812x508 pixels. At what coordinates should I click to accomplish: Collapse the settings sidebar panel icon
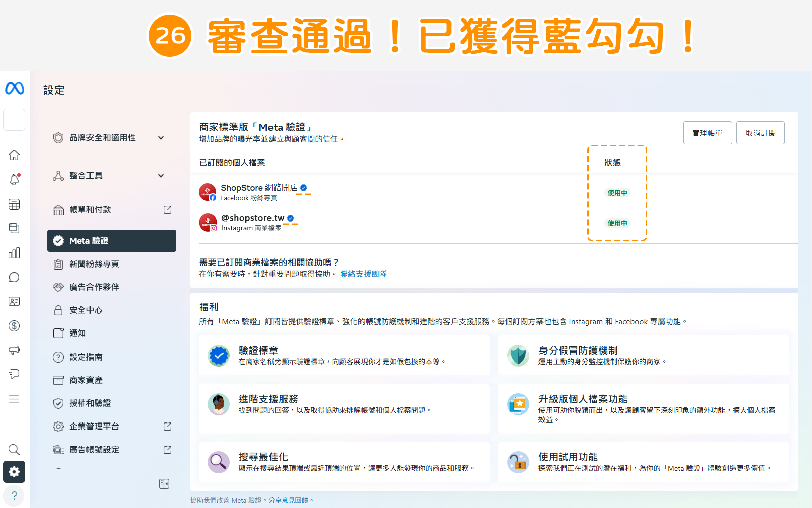164,484
